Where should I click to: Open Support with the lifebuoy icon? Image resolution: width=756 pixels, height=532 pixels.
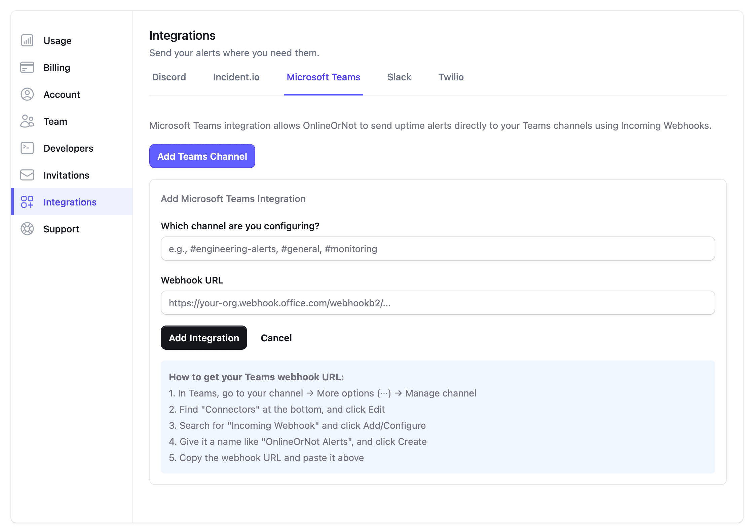coord(27,229)
